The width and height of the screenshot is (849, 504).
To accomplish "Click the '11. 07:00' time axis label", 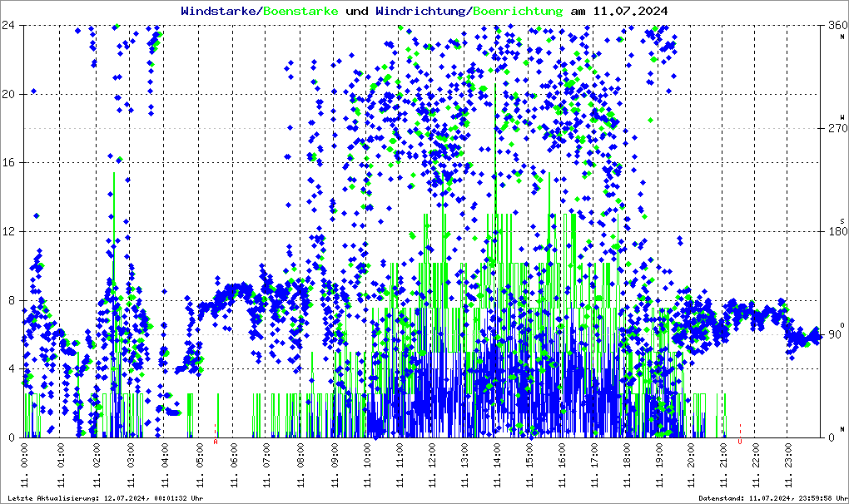I will point(266,465).
